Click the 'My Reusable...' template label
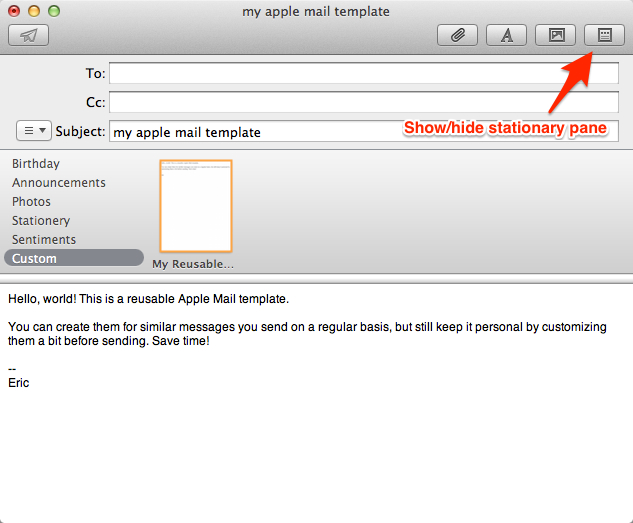 coord(193,264)
